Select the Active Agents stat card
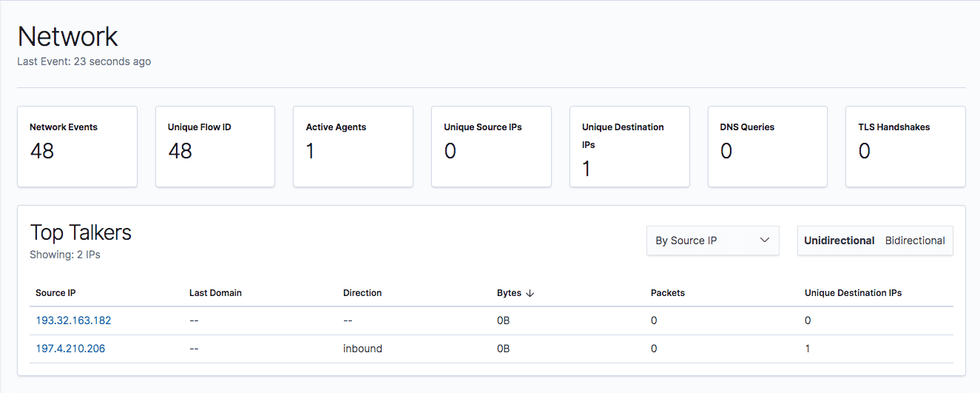The width and height of the screenshot is (980, 393). click(x=354, y=147)
